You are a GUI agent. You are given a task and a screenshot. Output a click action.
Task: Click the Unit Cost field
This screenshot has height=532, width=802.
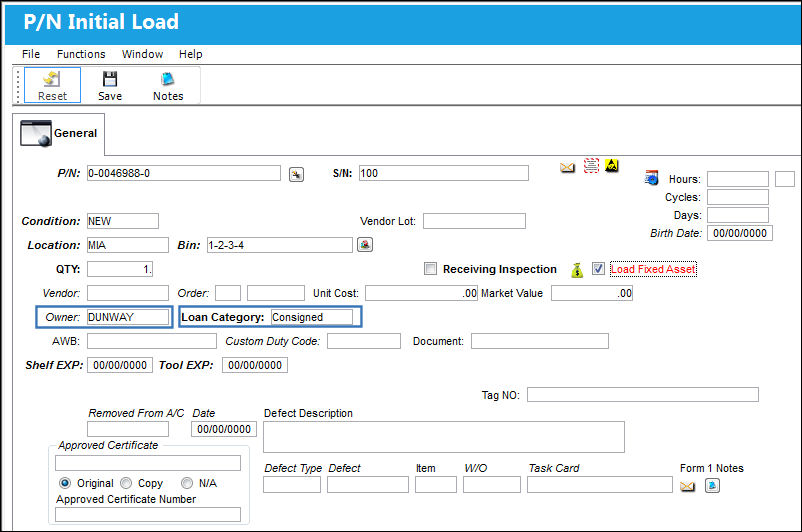(x=421, y=293)
